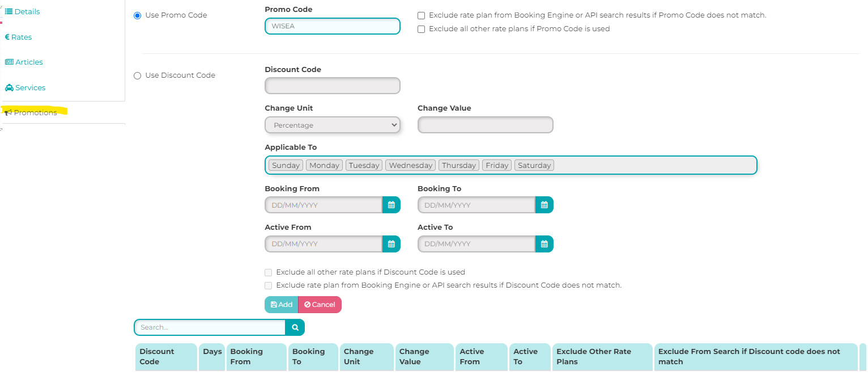Click the Exclude From Search column header

click(756, 357)
